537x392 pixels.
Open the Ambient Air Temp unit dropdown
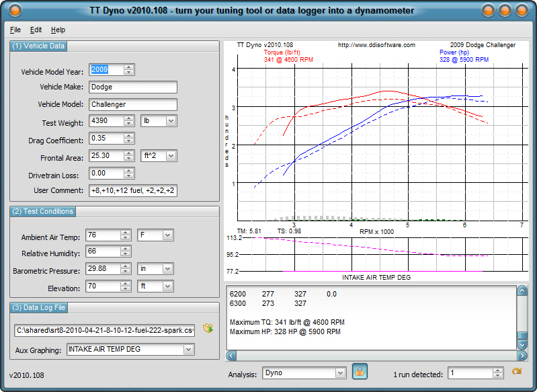(167, 235)
